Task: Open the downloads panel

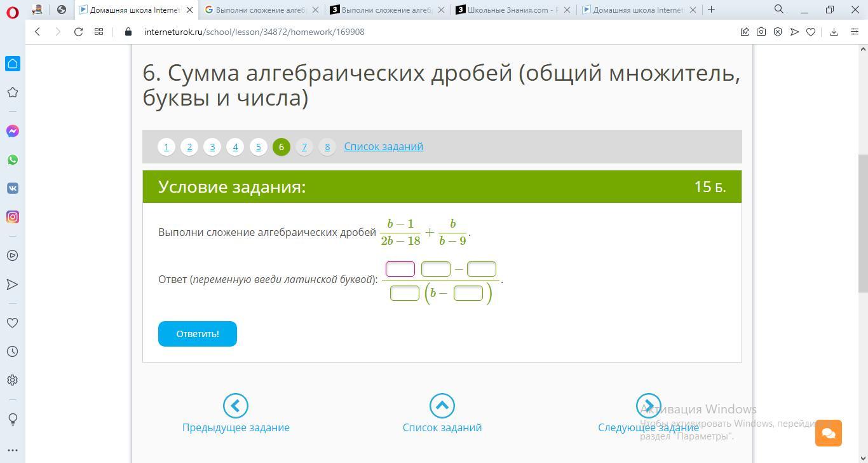Action: pyautogui.click(x=834, y=32)
